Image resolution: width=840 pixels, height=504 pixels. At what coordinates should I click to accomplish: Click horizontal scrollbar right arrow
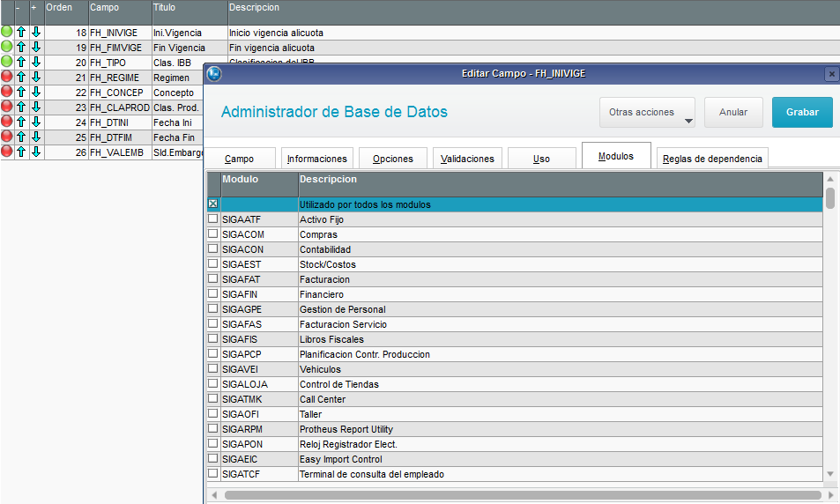(831, 495)
